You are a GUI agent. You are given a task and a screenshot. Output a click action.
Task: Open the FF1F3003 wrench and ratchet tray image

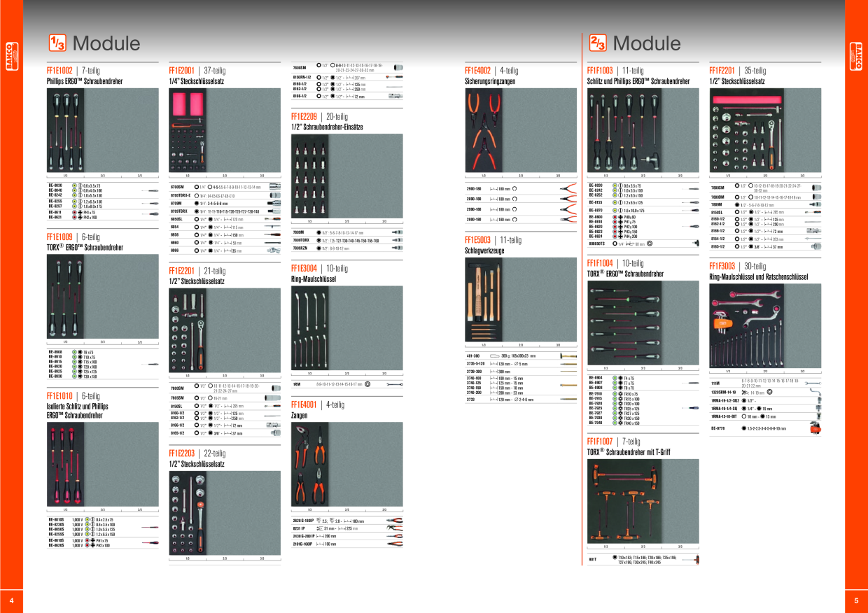(x=765, y=325)
